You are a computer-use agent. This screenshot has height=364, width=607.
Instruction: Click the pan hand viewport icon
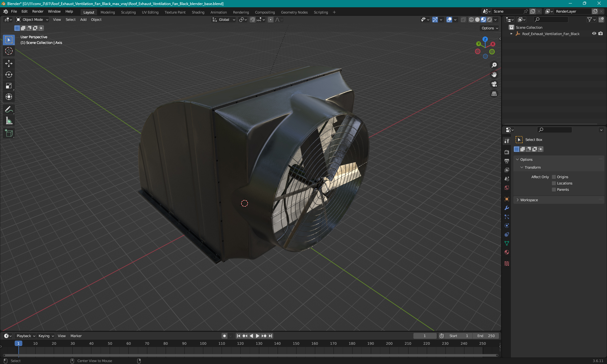[494, 75]
